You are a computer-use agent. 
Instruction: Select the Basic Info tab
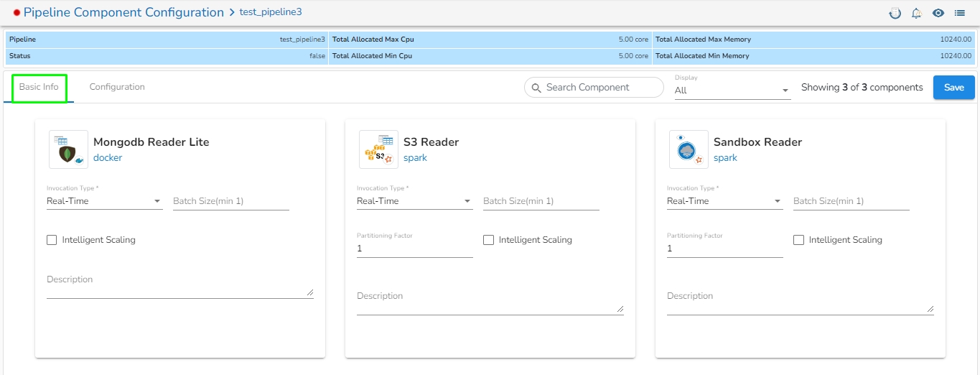tap(39, 87)
